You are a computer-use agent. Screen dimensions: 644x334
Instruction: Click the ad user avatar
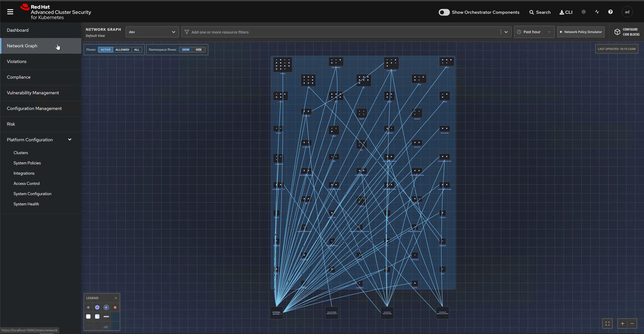[627, 12]
